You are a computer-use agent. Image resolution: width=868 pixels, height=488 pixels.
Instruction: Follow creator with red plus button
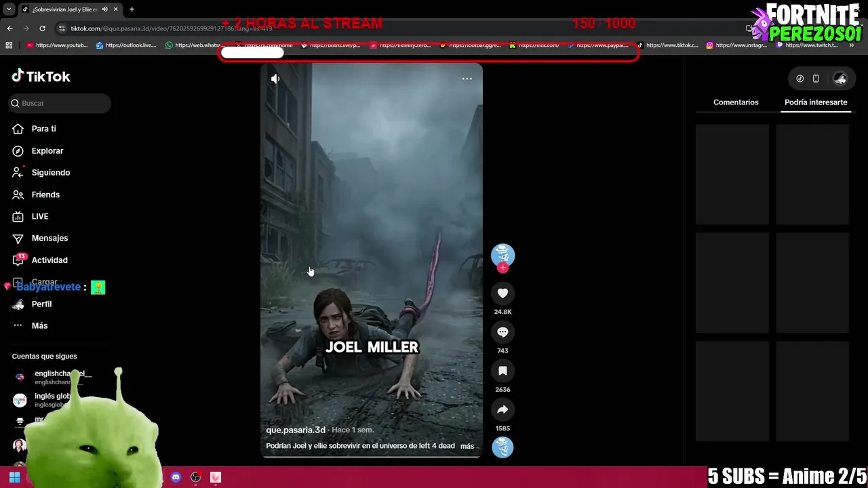point(502,268)
